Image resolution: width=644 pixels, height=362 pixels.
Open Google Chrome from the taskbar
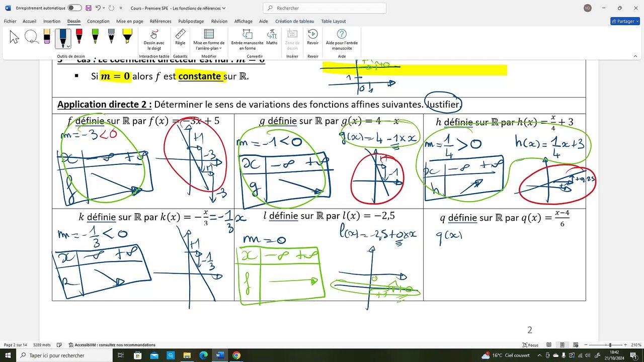click(236, 355)
